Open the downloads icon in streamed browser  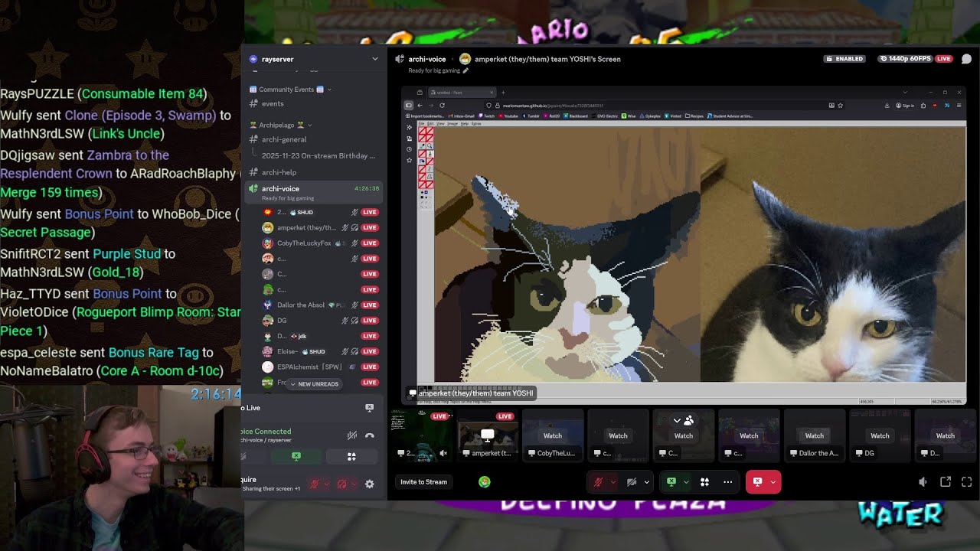click(x=887, y=106)
